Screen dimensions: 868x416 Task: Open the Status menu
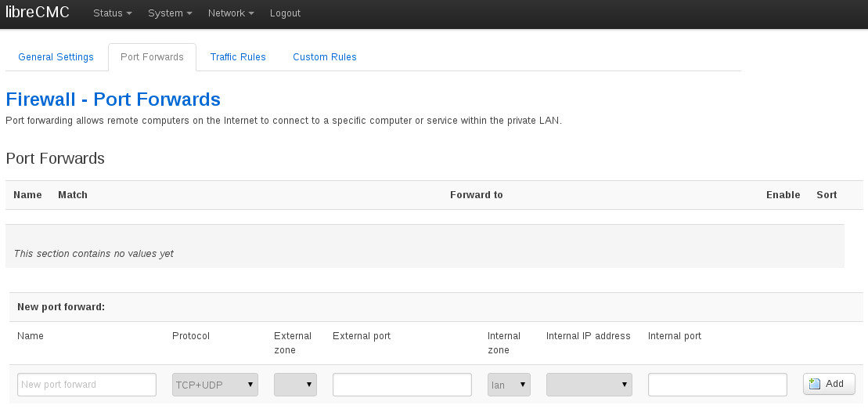click(112, 13)
